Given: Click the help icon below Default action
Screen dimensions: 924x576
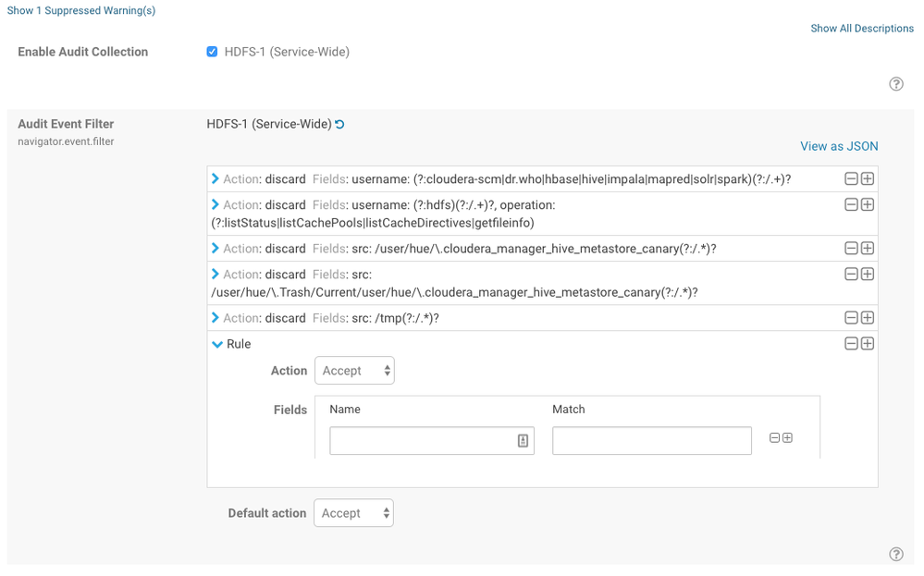Looking at the screenshot, I should pos(895,554).
